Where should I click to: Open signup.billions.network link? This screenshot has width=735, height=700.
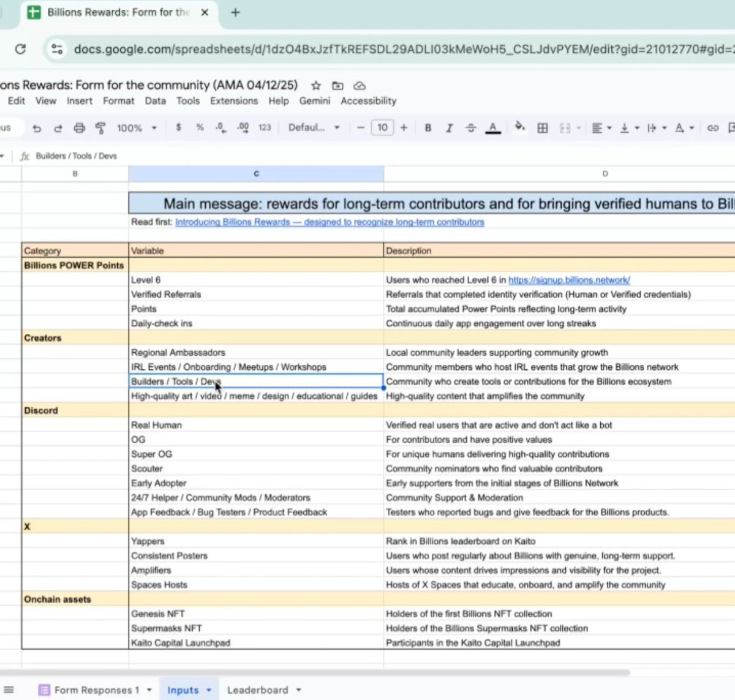point(569,280)
